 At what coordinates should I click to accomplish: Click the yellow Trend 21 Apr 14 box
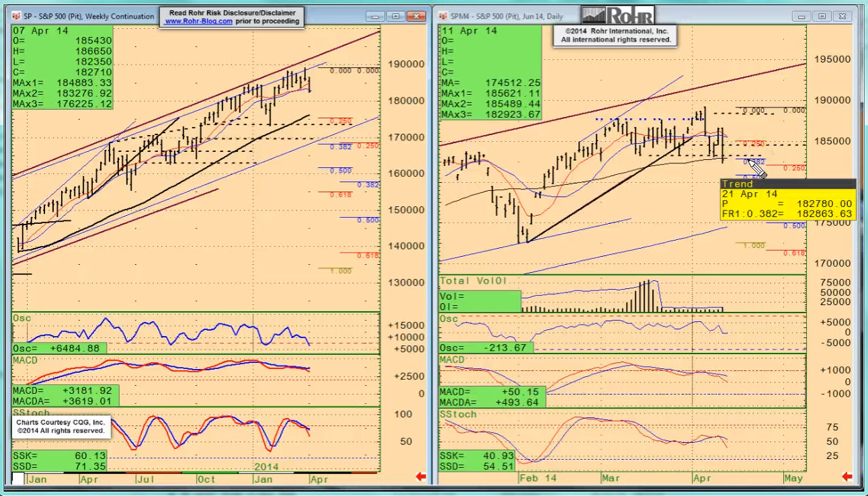point(787,199)
